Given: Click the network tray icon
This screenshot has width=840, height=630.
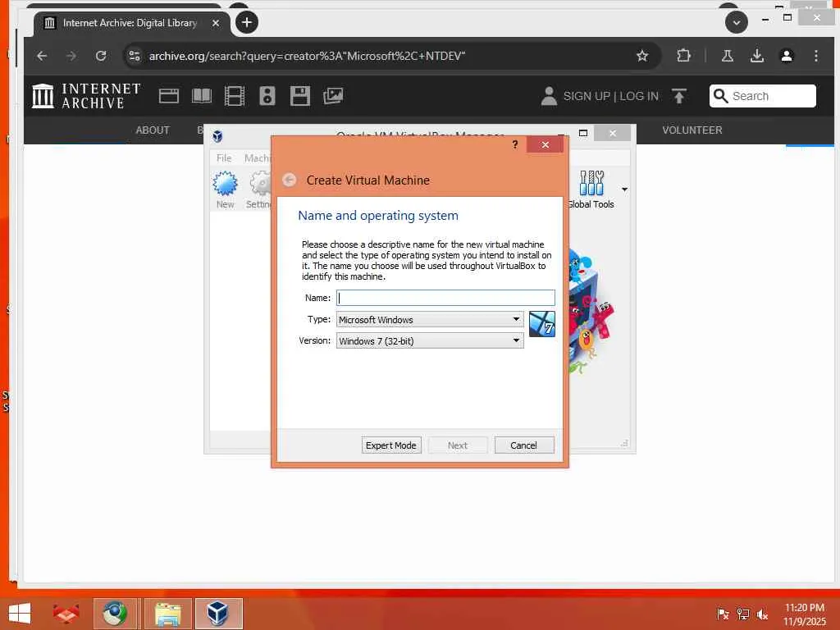Looking at the screenshot, I should click(743, 614).
